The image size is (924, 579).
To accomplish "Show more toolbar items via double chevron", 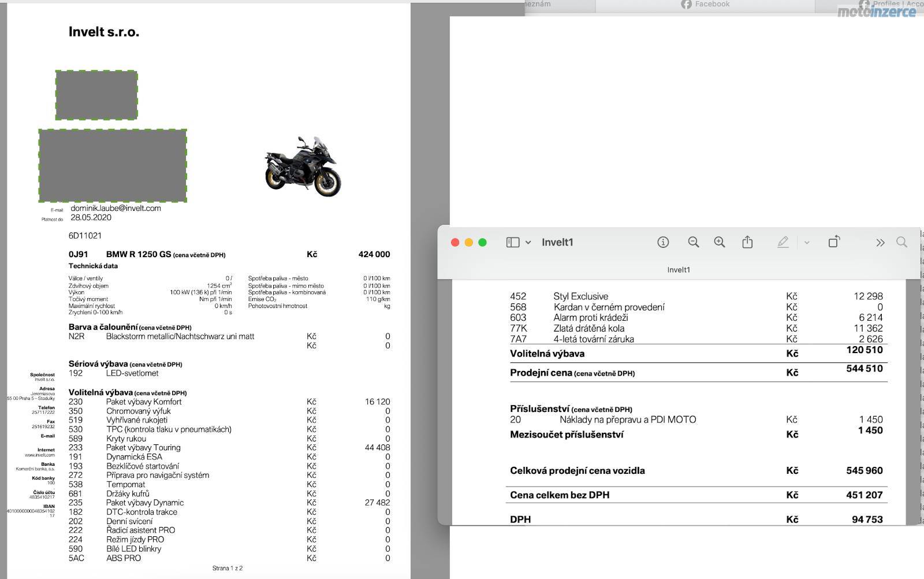I will point(880,243).
